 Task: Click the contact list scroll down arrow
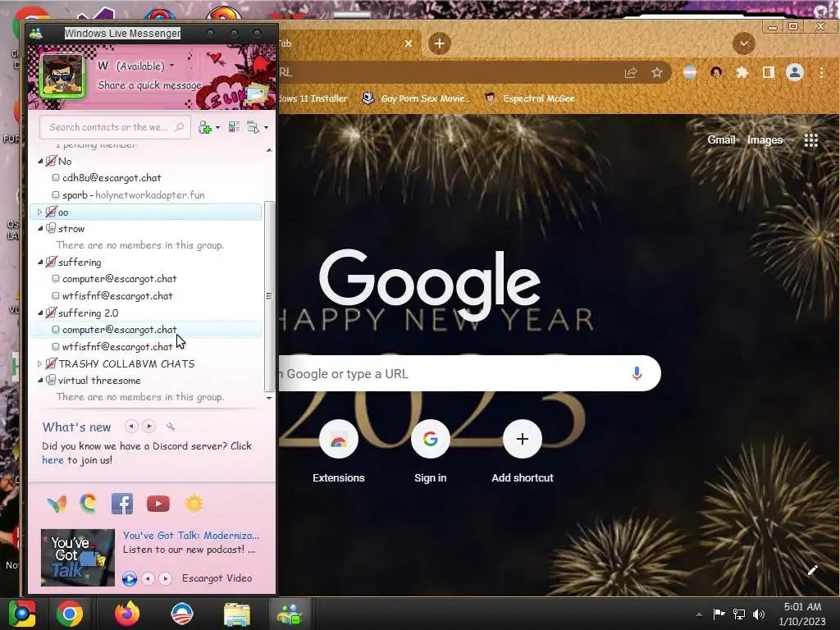pos(269,398)
